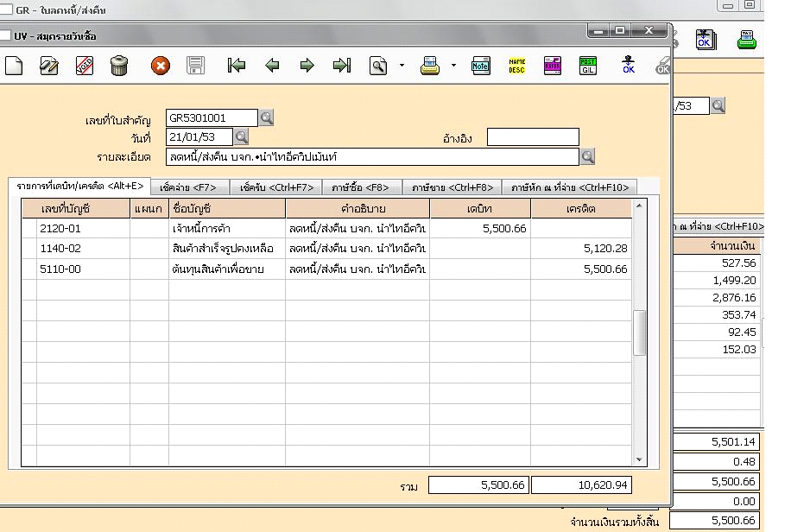Click the POST GL toolbar icon
The image size is (810, 532).
(x=587, y=66)
